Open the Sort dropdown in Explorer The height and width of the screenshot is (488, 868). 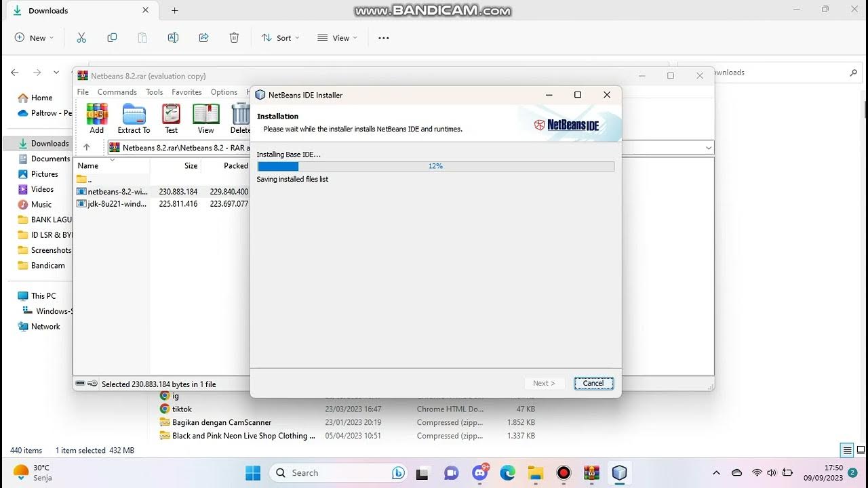280,38
